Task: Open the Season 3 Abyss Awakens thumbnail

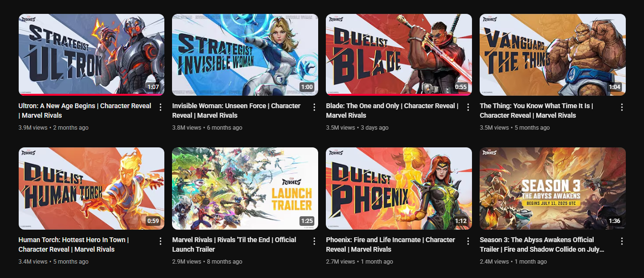Action: 552,189
